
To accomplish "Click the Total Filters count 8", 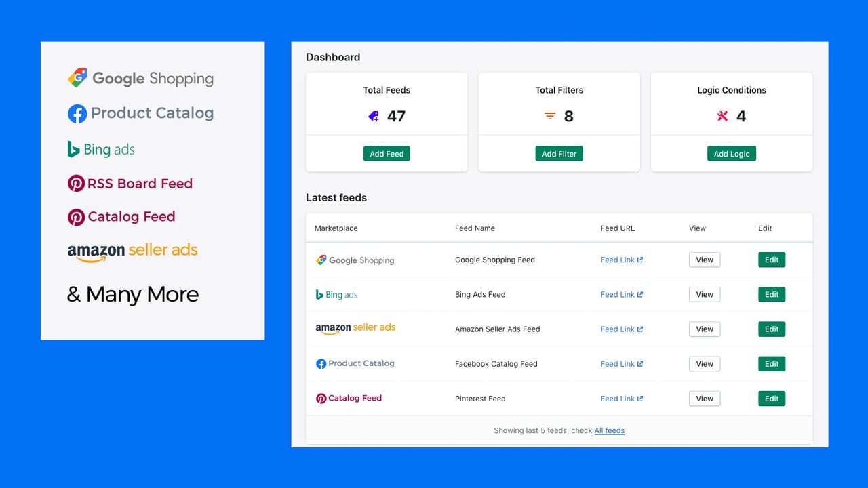I will [x=569, y=117].
